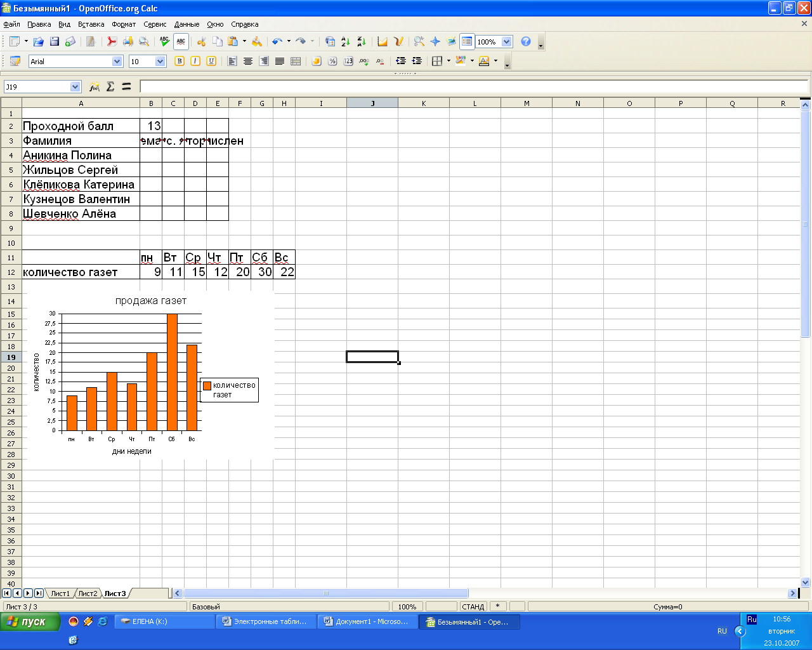Image resolution: width=812 pixels, height=650 pixels.
Task: Toggle Italic formatting
Action: pyautogui.click(x=195, y=62)
